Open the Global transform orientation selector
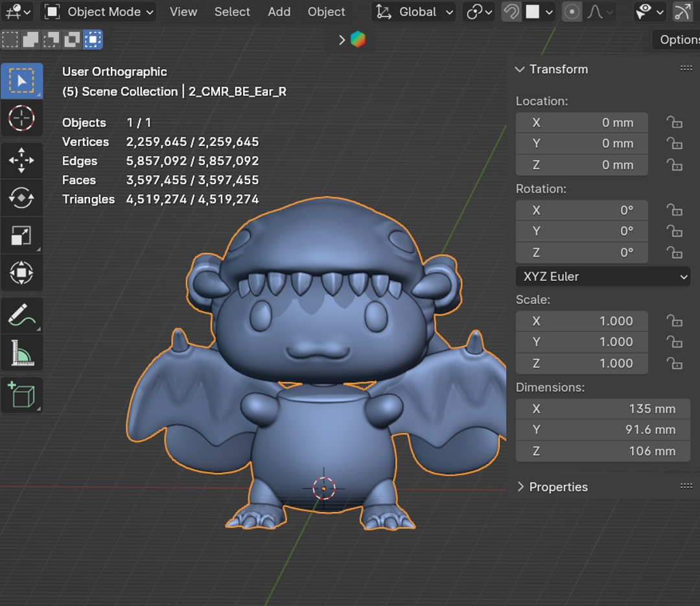This screenshot has height=606, width=700. (x=415, y=12)
